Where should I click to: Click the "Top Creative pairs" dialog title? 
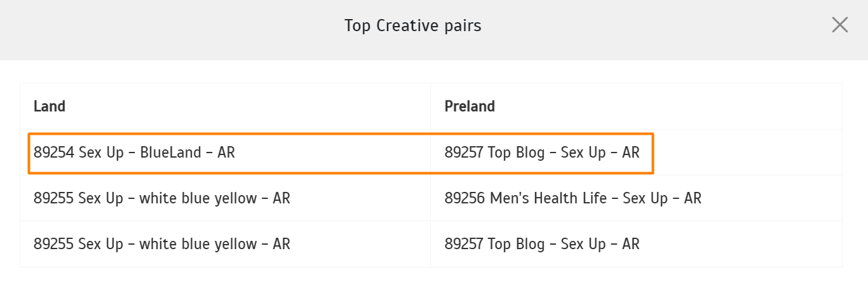(x=413, y=25)
